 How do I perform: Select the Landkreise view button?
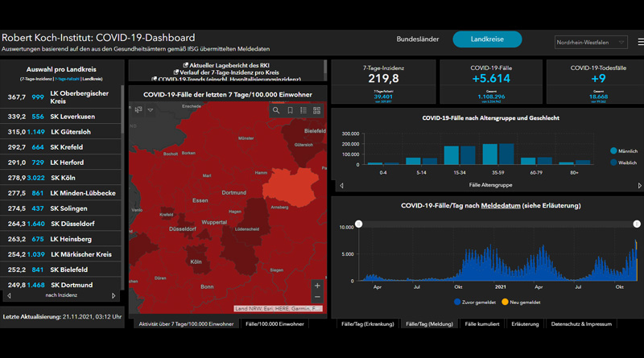tap(487, 39)
